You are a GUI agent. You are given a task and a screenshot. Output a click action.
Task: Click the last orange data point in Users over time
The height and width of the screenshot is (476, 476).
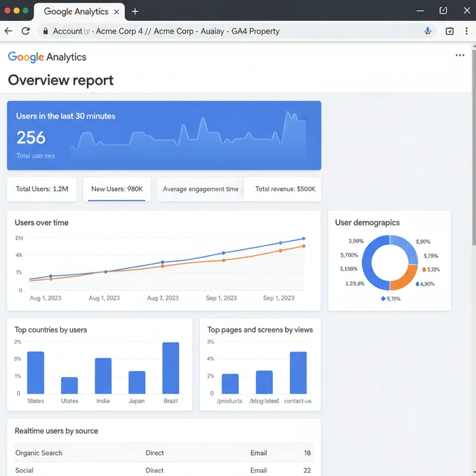coord(303,246)
